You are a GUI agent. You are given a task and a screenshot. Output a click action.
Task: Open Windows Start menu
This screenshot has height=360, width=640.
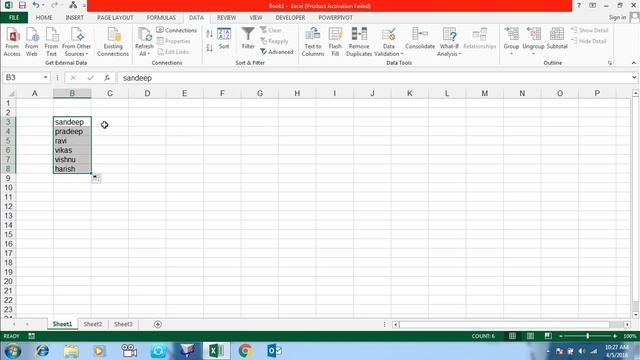point(12,351)
